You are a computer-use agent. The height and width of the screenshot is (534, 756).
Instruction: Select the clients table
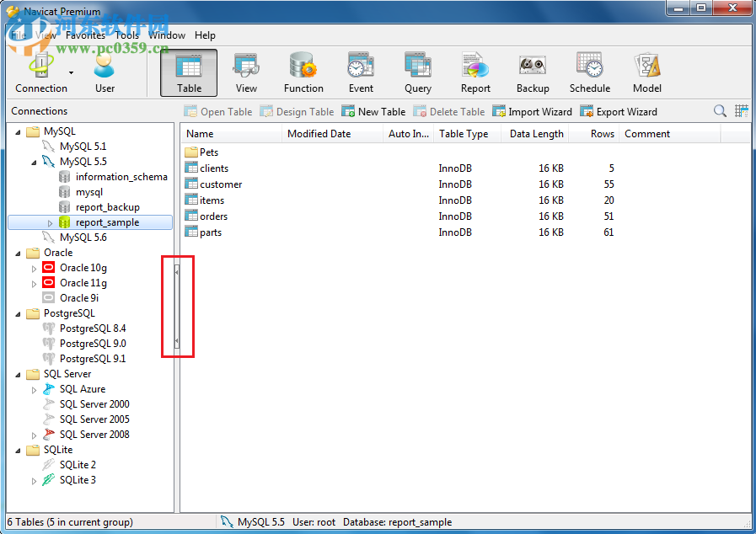point(206,168)
